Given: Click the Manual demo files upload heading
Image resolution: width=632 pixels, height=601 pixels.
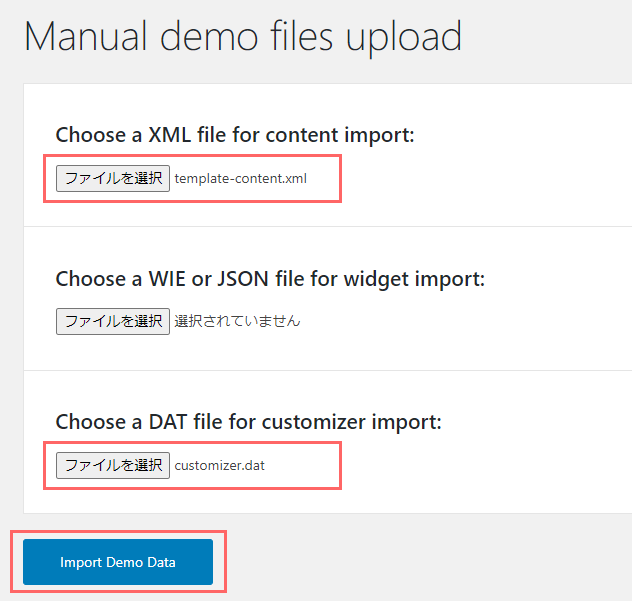Looking at the screenshot, I should pos(243,38).
